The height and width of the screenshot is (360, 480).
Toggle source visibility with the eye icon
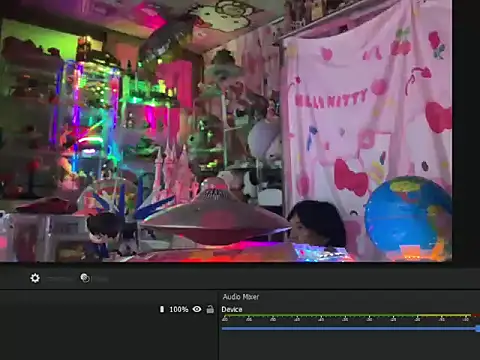[197, 309]
